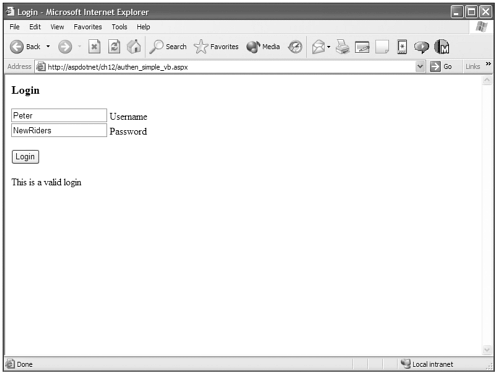Click the Done status bar page icon
This screenshot has width=498, height=374.
tap(10, 364)
